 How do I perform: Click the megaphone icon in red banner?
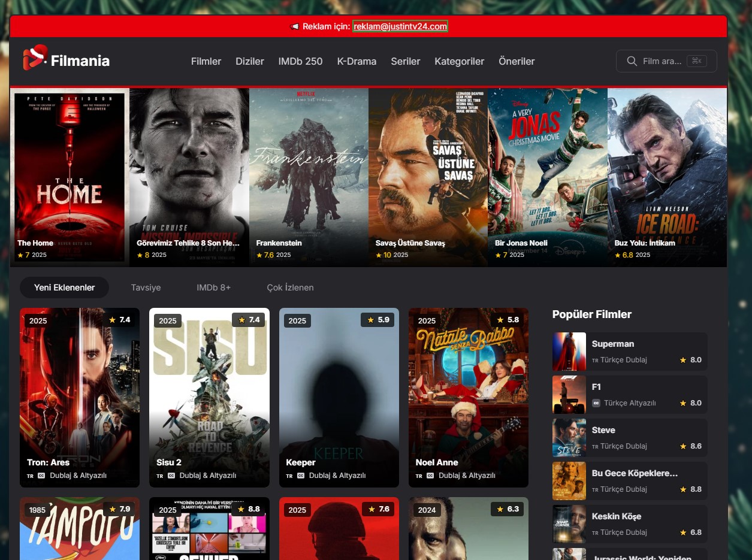pos(294,26)
